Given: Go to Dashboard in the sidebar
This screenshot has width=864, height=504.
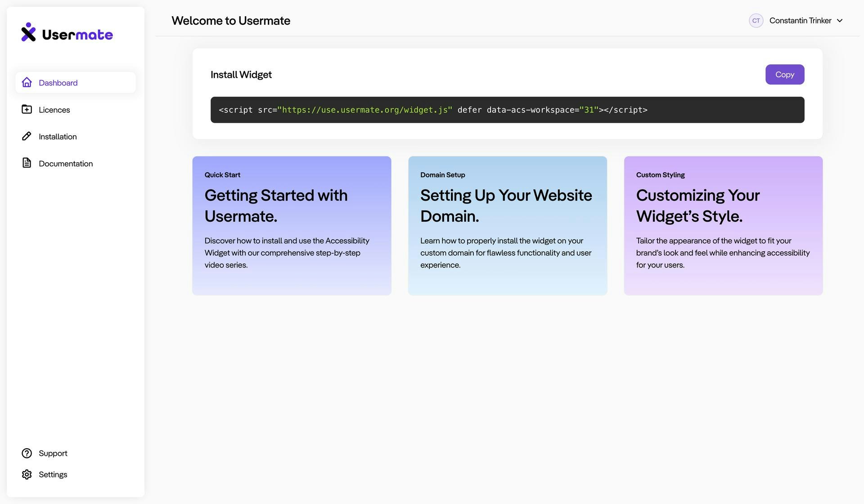Looking at the screenshot, I should coord(76,82).
